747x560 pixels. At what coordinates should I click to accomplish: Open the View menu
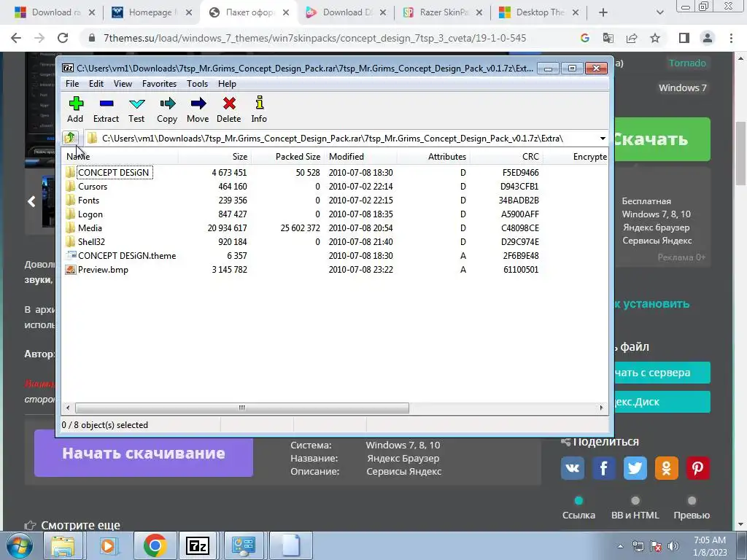click(x=123, y=84)
